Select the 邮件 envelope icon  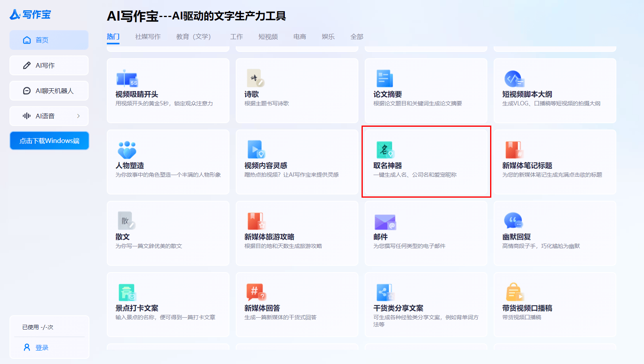click(385, 221)
